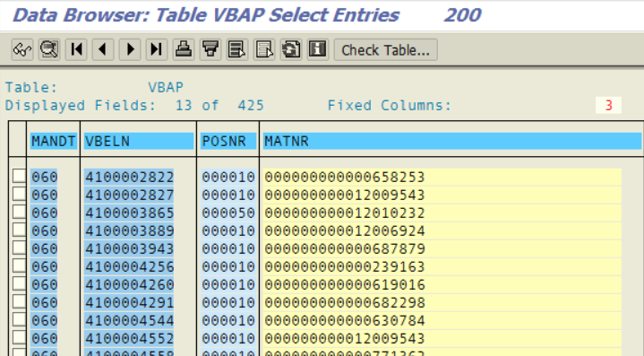This screenshot has width=644, height=356.
Task: Jump to last page icon
Action: pyautogui.click(x=157, y=49)
